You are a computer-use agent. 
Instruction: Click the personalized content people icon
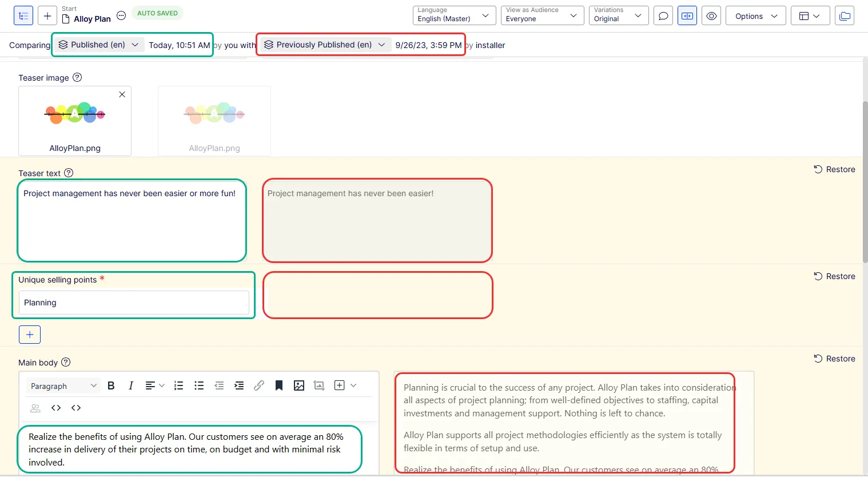pos(35,408)
